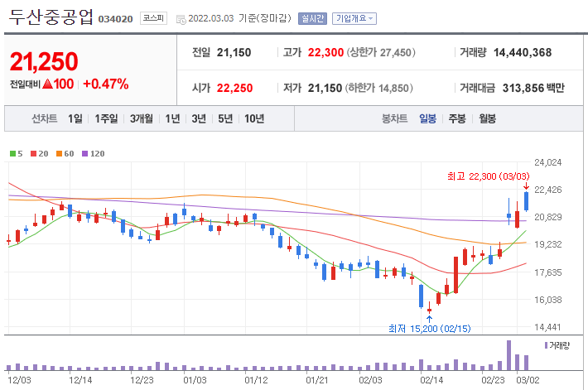588x390 pixels.
Task: Click the orange 60-day moving average swatch
Action: tap(60, 153)
